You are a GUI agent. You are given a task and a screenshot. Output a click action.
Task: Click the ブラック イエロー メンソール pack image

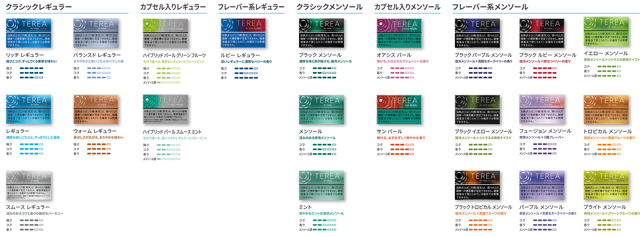click(478, 110)
